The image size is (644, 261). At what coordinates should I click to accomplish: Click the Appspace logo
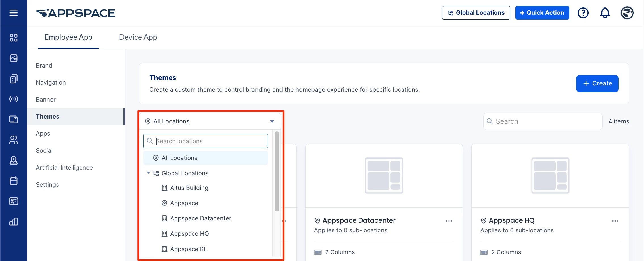click(76, 13)
